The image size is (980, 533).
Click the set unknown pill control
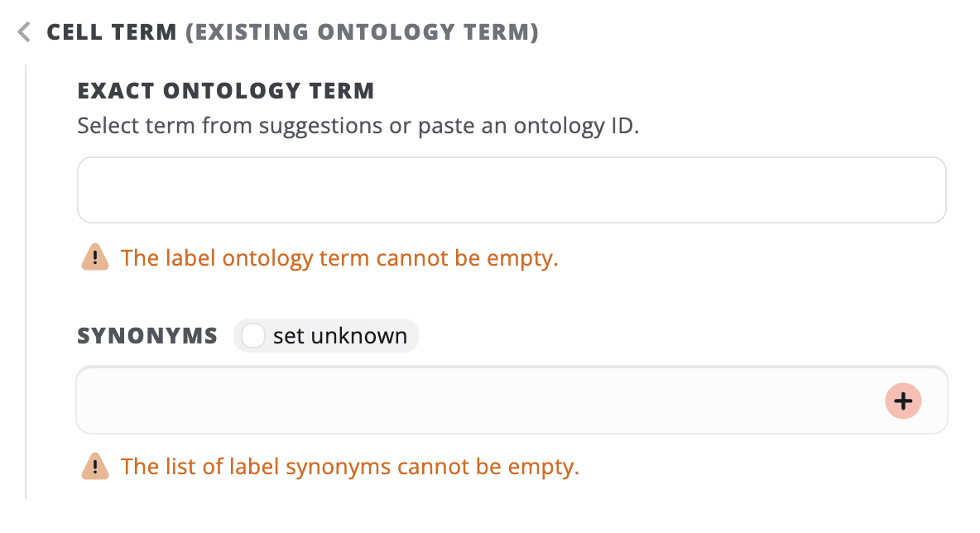point(326,335)
